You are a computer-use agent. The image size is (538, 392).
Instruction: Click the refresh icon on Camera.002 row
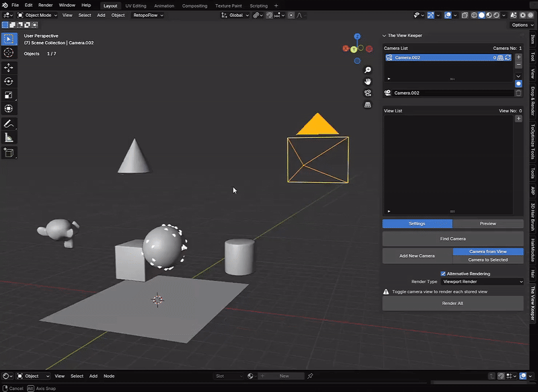pos(508,58)
